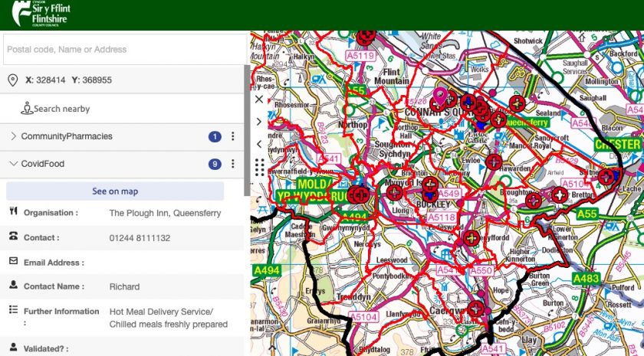The width and height of the screenshot is (644, 356).
Task: Click the telephone Contact icon
Action: pos(14,236)
